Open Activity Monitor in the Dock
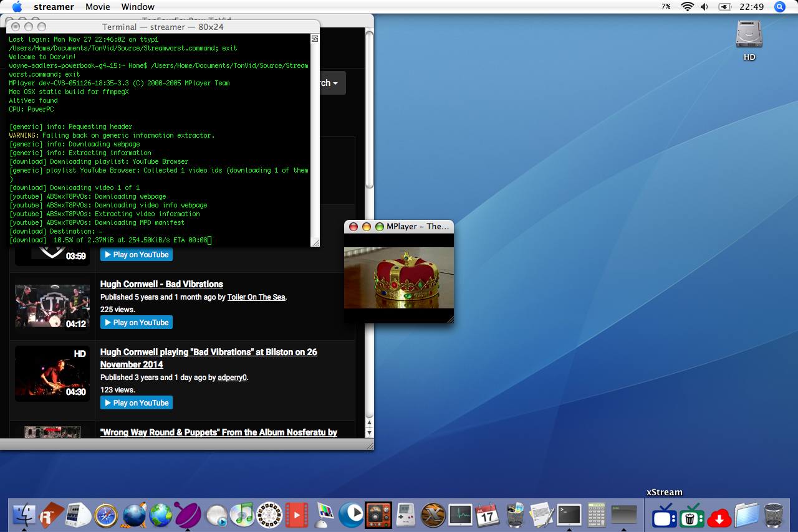The width and height of the screenshot is (798, 532). (x=461, y=515)
